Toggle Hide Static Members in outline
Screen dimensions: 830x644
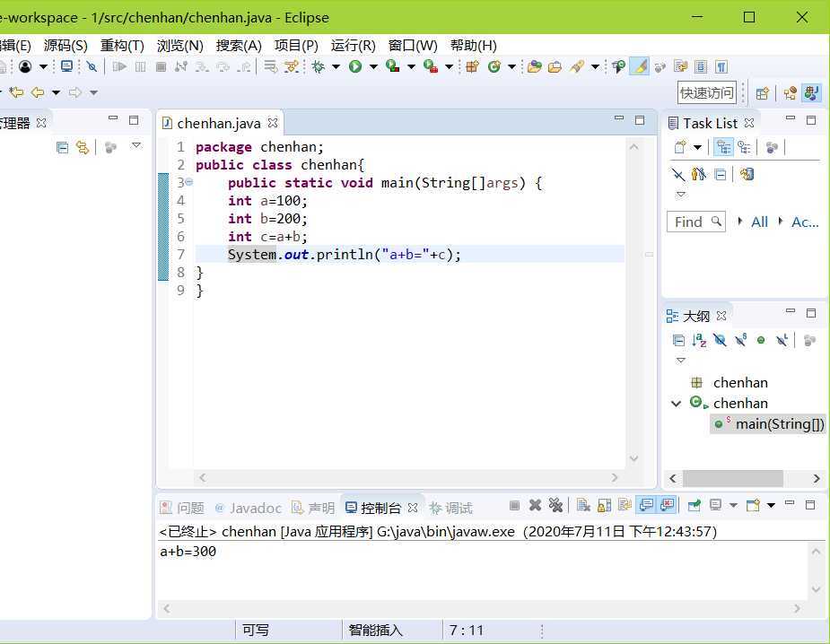click(740, 340)
